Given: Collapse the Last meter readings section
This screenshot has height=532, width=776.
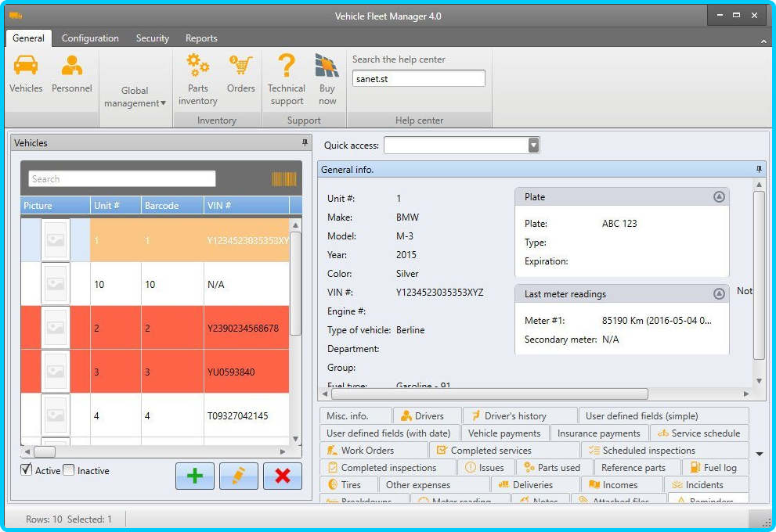Looking at the screenshot, I should pyautogui.click(x=719, y=294).
